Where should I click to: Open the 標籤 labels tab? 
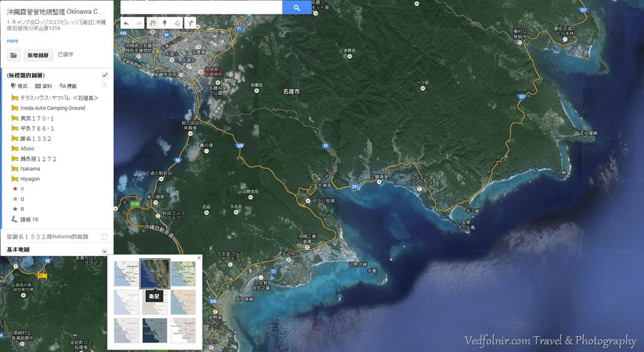tap(68, 86)
